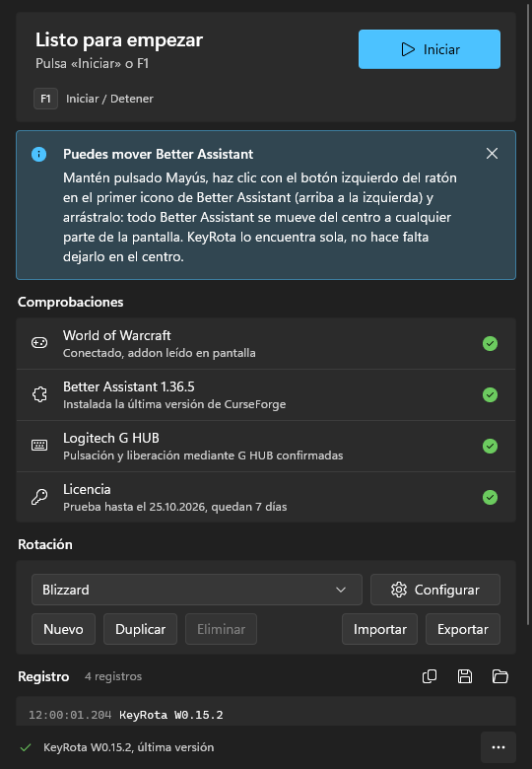The height and width of the screenshot is (769, 532).
Task: Click Logitech G HUB green check status
Action: coord(490,446)
